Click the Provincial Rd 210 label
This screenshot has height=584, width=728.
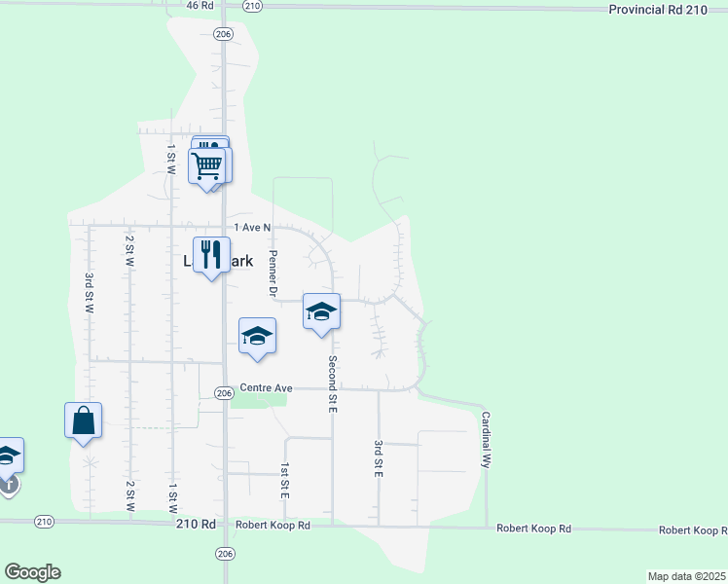coord(656,9)
